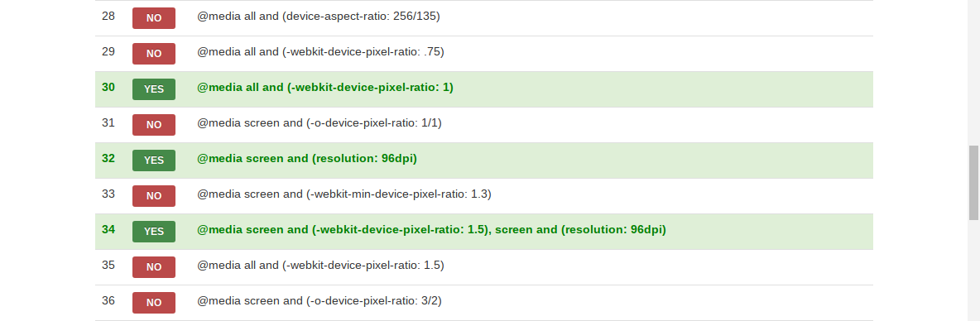Click the YES badge in row 32
This screenshot has height=321, width=980.
154,160
